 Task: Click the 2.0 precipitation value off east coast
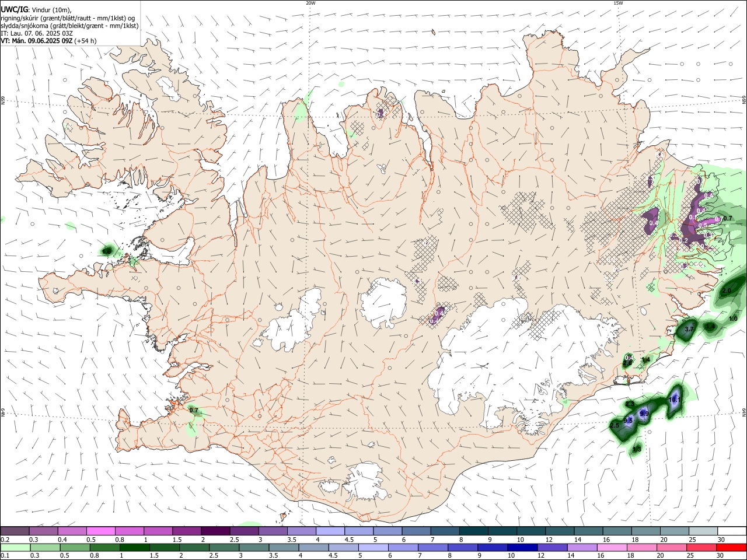coord(727,290)
